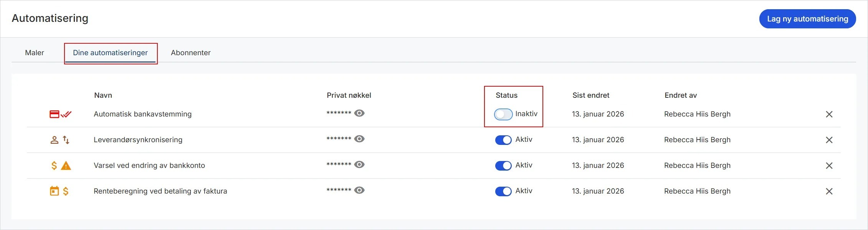The height and width of the screenshot is (230, 868).
Task: Deactivate Renteberegning ved betaling av faktura toggle
Action: point(503,191)
